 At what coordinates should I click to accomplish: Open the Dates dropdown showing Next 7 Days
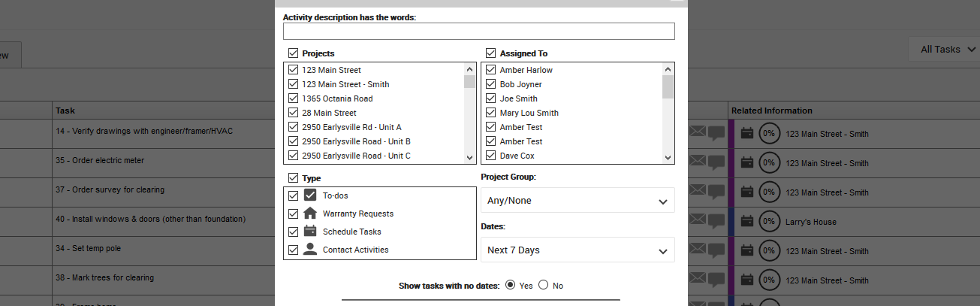577,250
